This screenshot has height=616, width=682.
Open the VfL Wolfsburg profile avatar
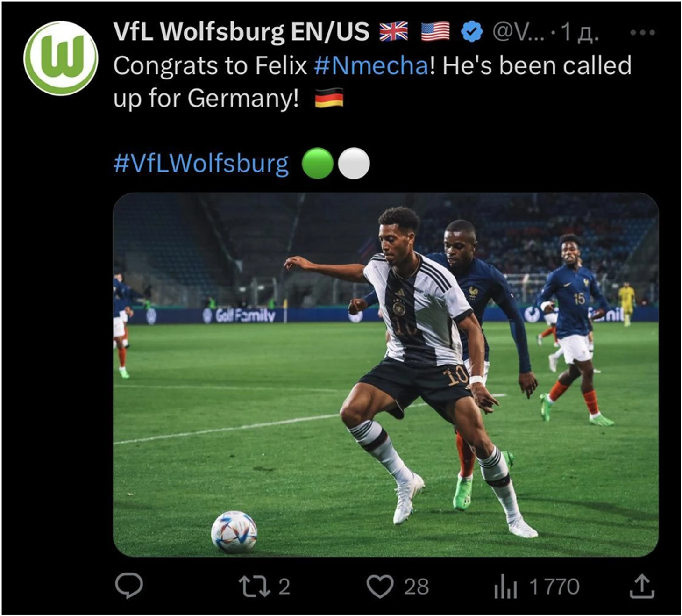tap(61, 58)
